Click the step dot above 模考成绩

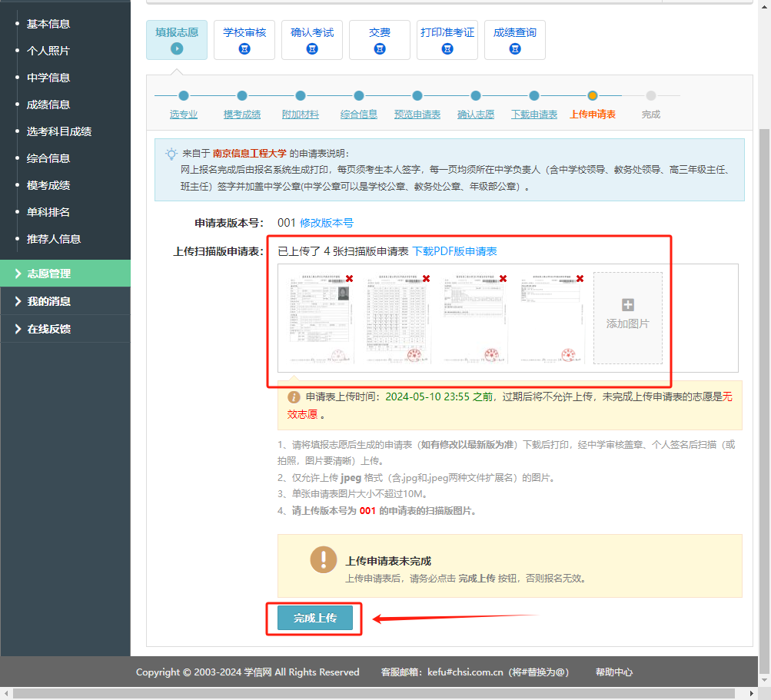242,95
